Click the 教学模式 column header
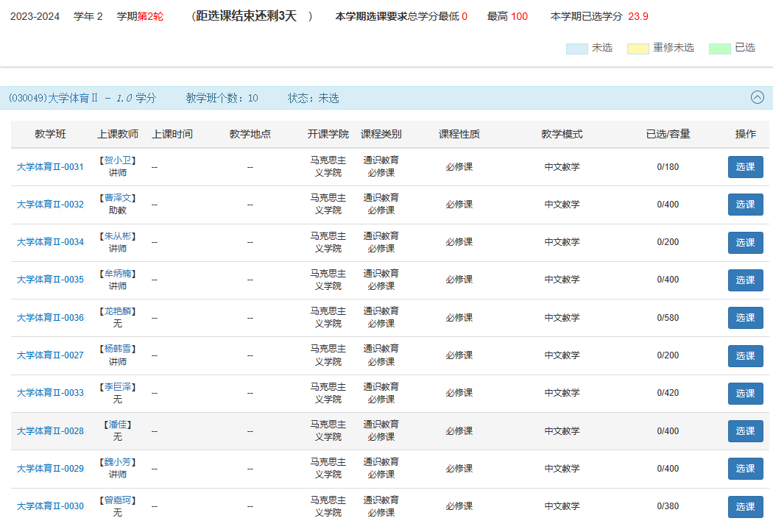Screen dimensions: 773x532 [x=562, y=134]
